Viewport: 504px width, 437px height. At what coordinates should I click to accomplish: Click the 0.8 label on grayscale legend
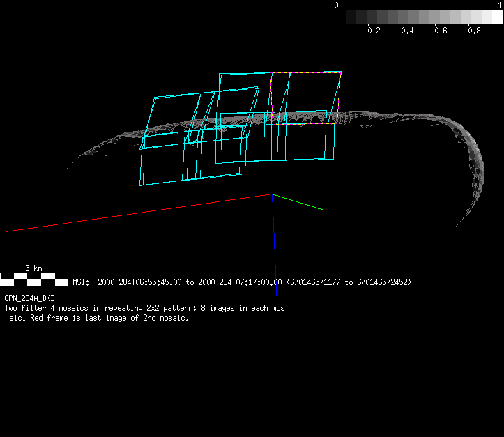tap(474, 31)
